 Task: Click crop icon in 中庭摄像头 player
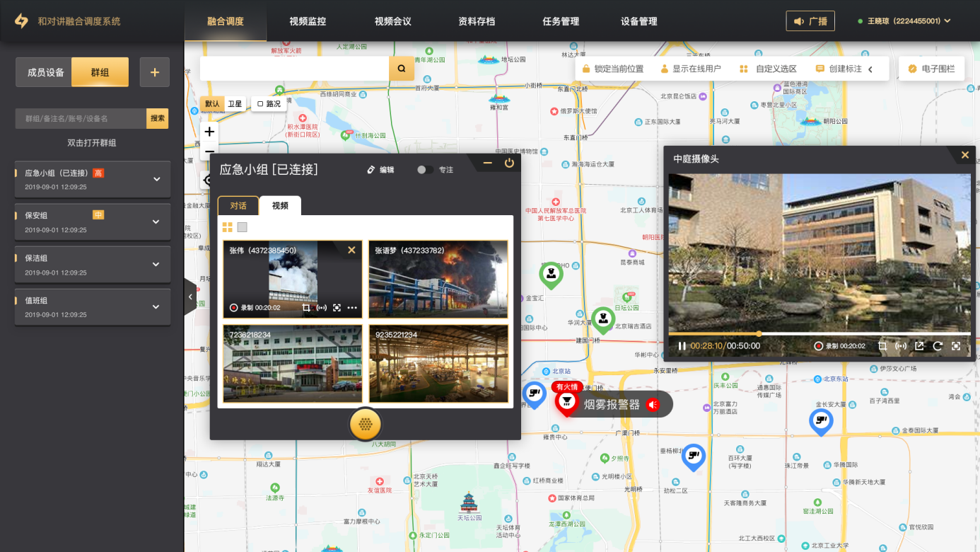882,346
